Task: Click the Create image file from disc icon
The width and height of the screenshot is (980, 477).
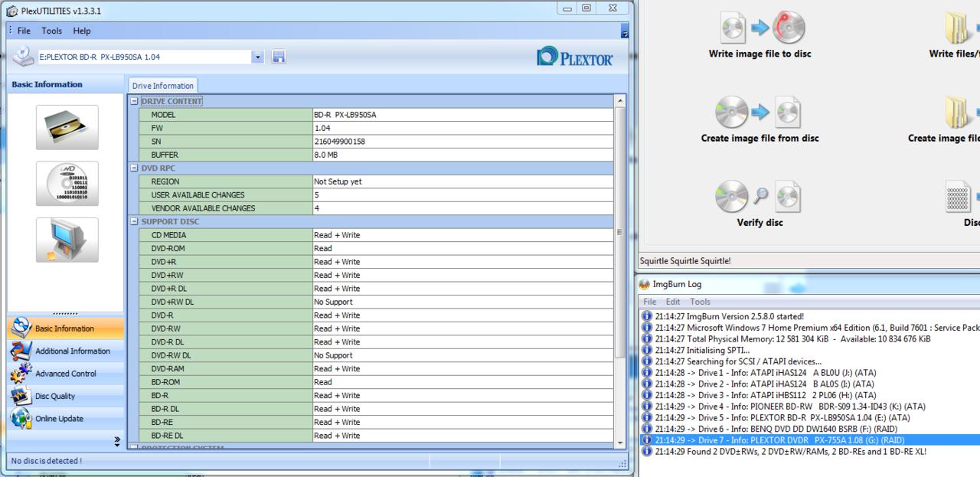Action: tap(759, 113)
